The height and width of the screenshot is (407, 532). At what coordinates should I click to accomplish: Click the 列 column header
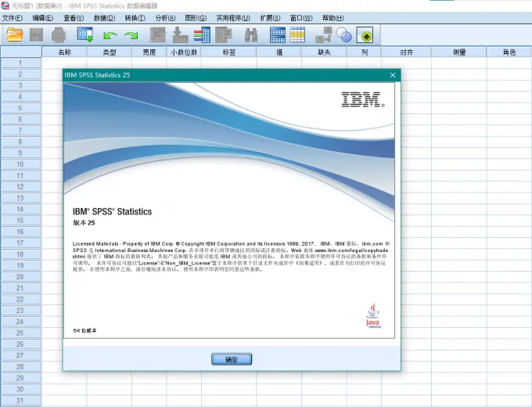[x=364, y=52]
